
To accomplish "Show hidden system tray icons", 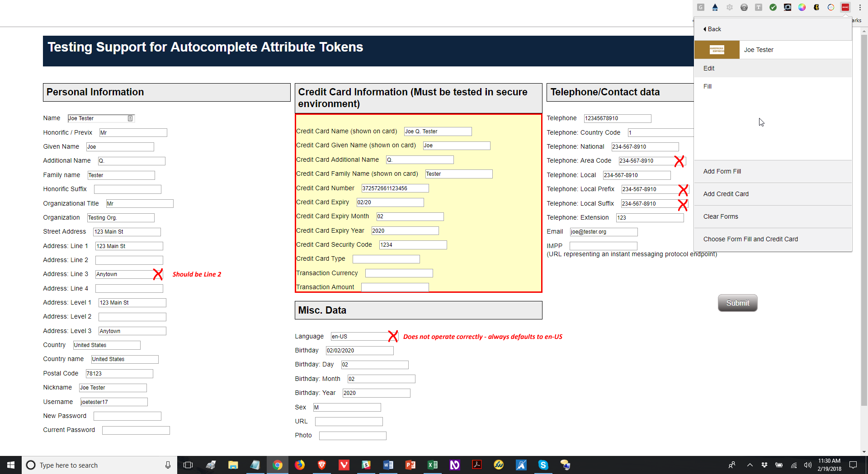I will point(750,465).
